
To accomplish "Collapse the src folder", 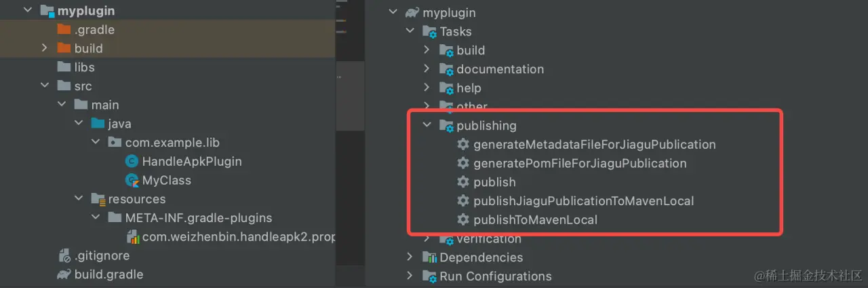I will click(45, 86).
